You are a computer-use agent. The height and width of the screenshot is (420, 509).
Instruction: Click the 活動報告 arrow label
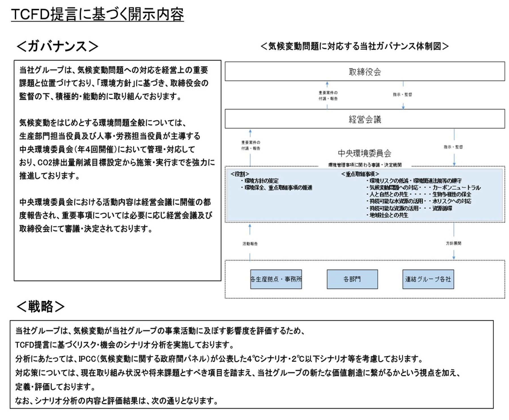pos(250,244)
